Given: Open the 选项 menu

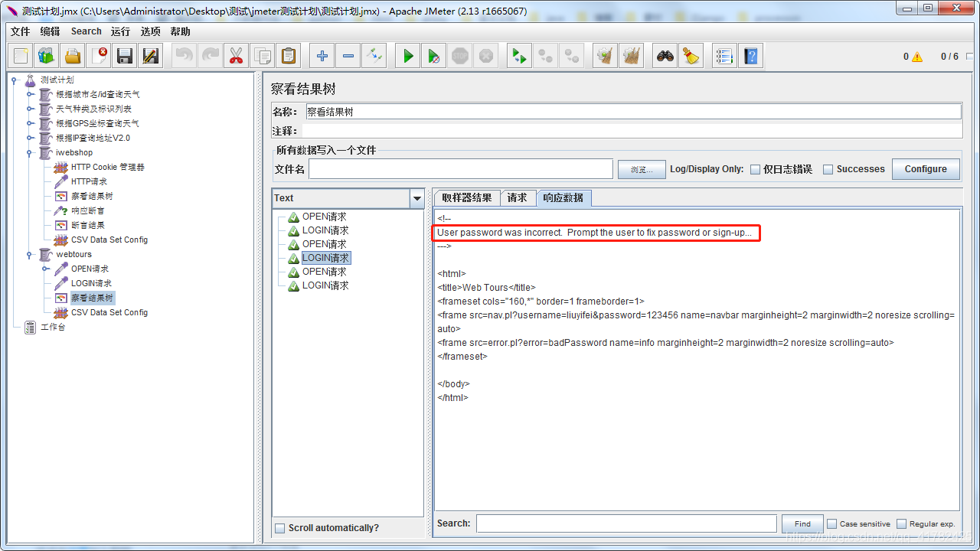Looking at the screenshot, I should tap(151, 31).
